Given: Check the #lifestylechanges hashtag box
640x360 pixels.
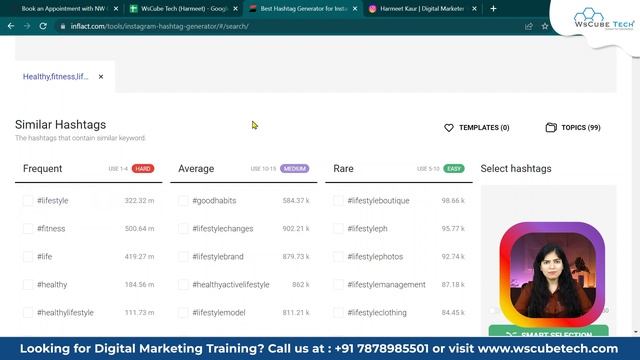Looking at the screenshot, I should (x=183, y=229).
